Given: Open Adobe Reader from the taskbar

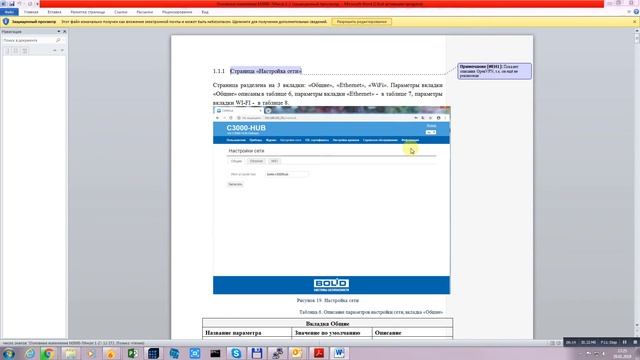Looking at the screenshot, I should pyautogui.click(x=318, y=353).
